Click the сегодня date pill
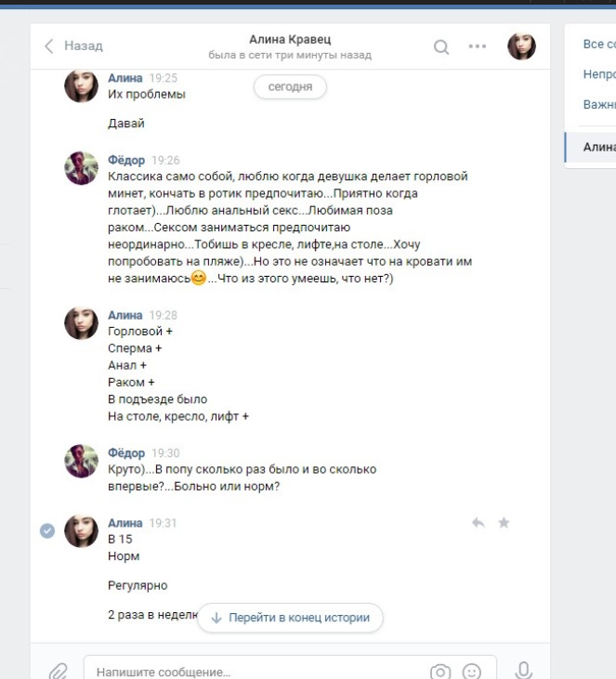 290,86
